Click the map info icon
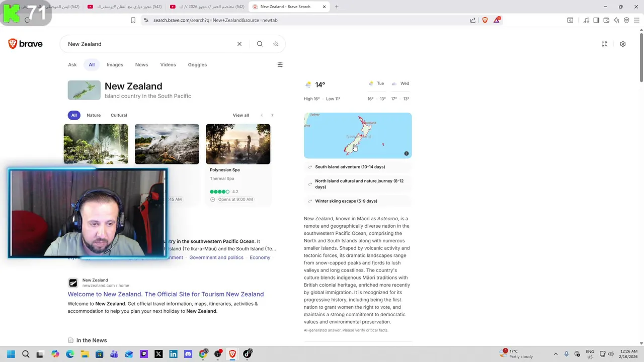Image resolution: width=644 pixels, height=362 pixels. pos(407,153)
